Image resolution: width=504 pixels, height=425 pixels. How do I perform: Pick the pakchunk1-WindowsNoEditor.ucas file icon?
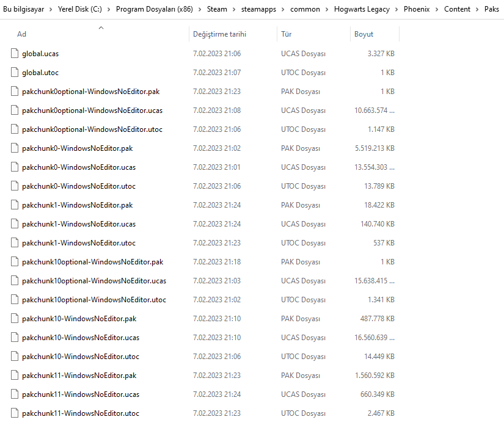15,224
